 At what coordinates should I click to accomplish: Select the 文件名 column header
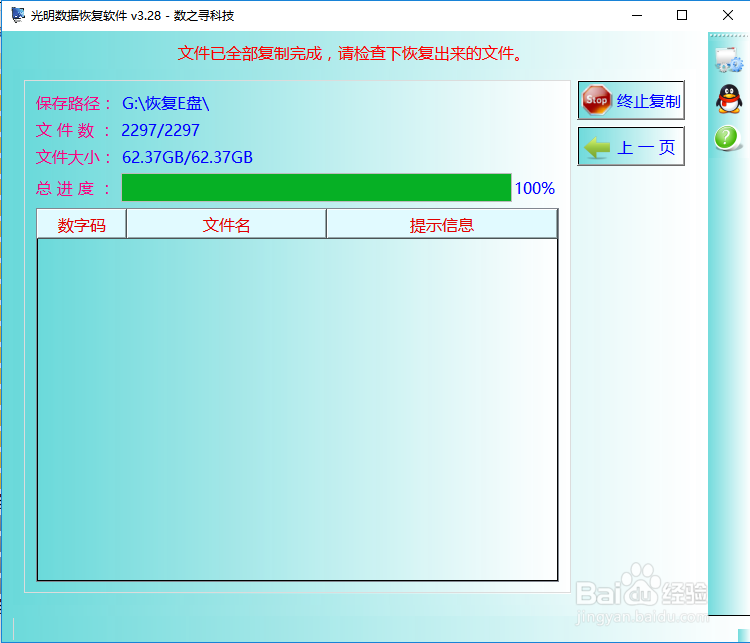point(226,224)
